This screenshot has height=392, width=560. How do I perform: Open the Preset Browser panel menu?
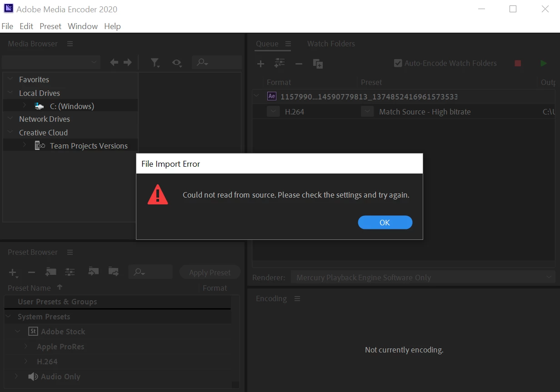click(70, 252)
